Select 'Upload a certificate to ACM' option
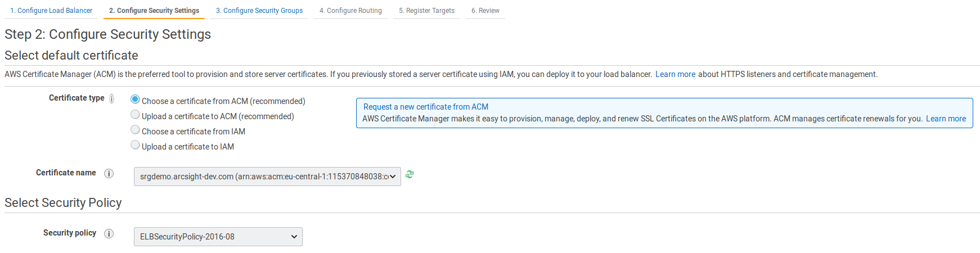 [135, 115]
